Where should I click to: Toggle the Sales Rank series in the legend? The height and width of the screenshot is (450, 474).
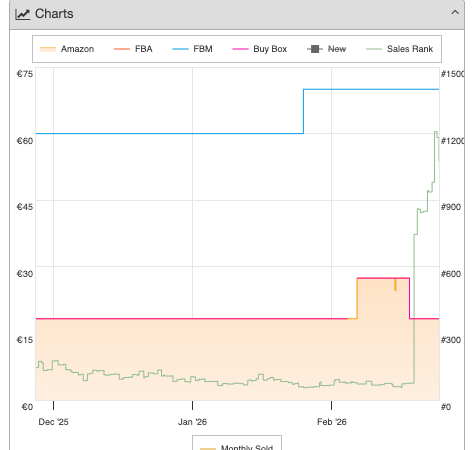point(399,49)
